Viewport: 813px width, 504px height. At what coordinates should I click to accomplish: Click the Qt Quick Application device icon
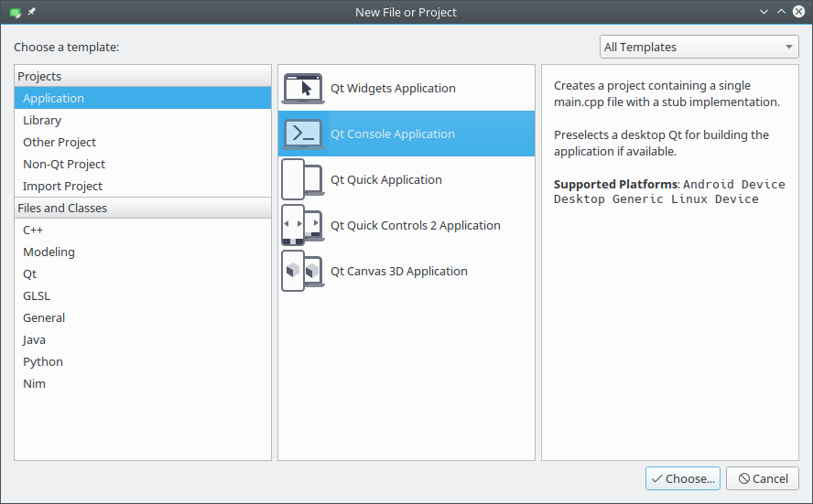pos(303,179)
